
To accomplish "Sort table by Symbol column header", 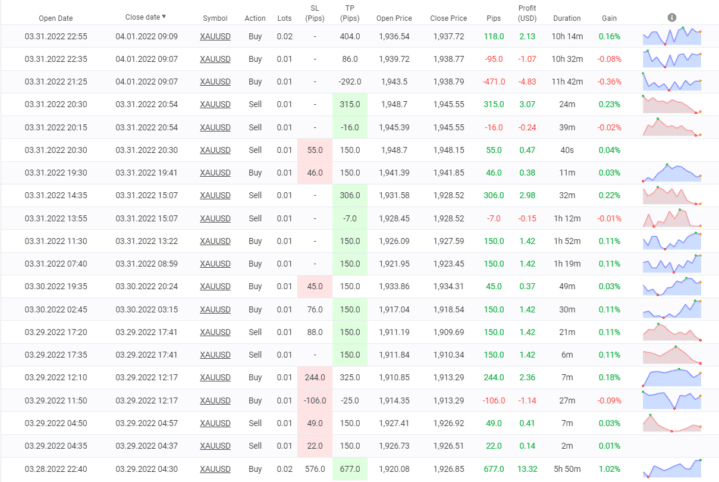I will 214,18.
